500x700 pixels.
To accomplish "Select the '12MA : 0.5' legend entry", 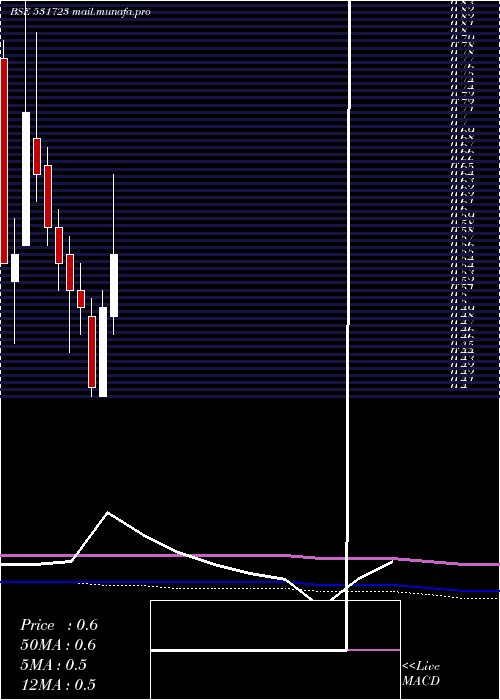I will (x=58, y=685).
